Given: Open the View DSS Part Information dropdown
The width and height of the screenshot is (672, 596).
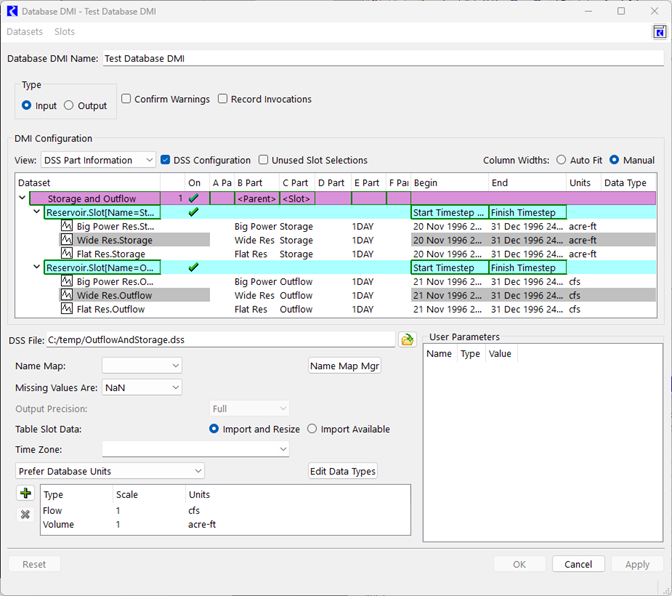Looking at the screenshot, I should coord(98,160).
